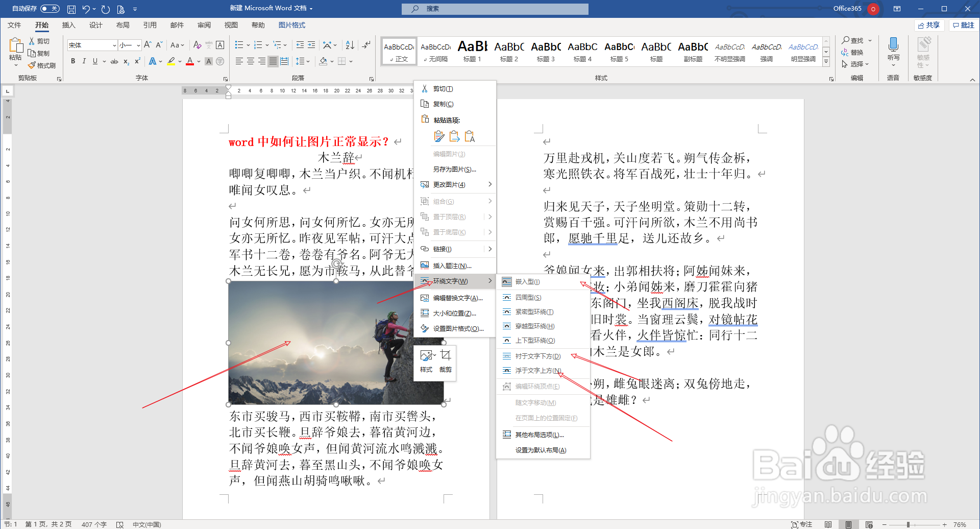Select Behind Text (衬于文字下方) option

point(543,356)
